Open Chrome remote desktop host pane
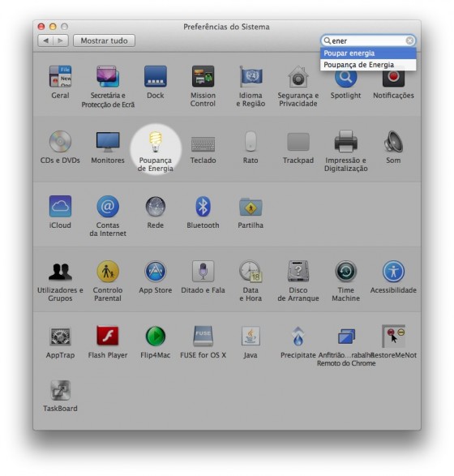This screenshot has height=476, width=454. 345,337
